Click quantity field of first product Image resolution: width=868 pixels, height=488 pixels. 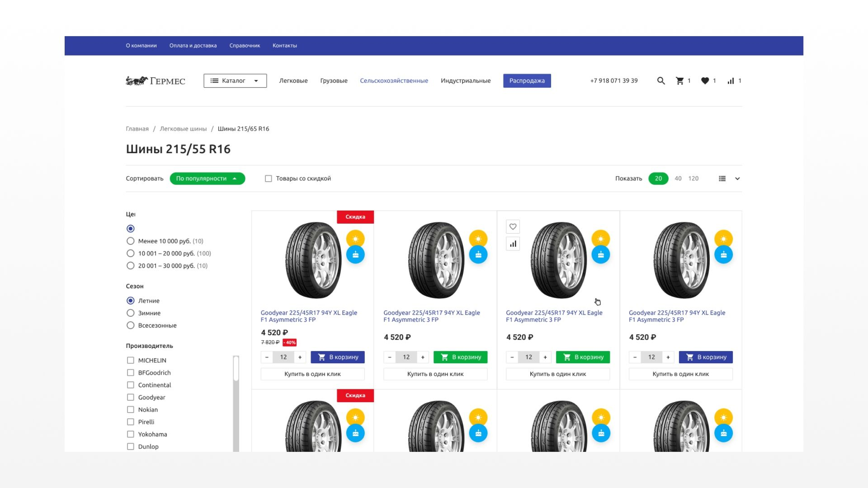(x=283, y=357)
